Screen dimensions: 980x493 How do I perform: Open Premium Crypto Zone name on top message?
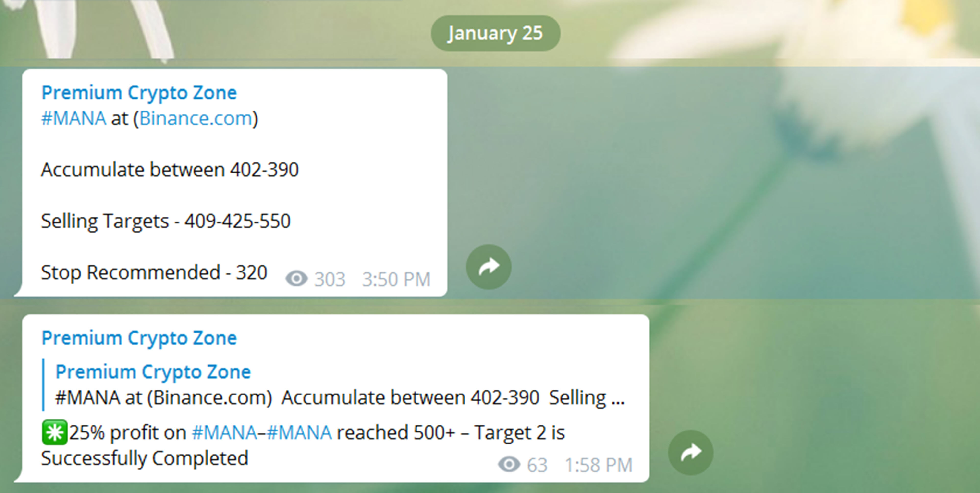(x=139, y=93)
